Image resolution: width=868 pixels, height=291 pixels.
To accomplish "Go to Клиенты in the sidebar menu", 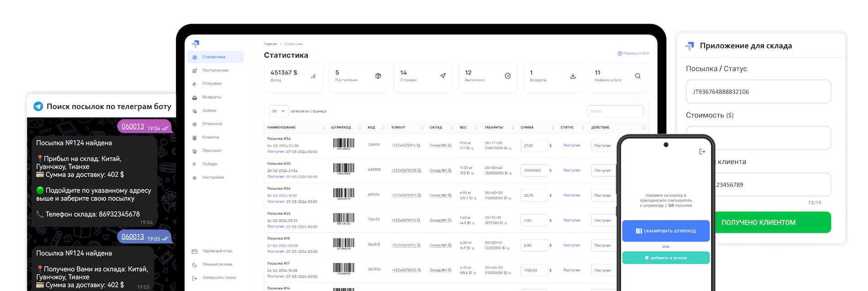I will (x=211, y=137).
